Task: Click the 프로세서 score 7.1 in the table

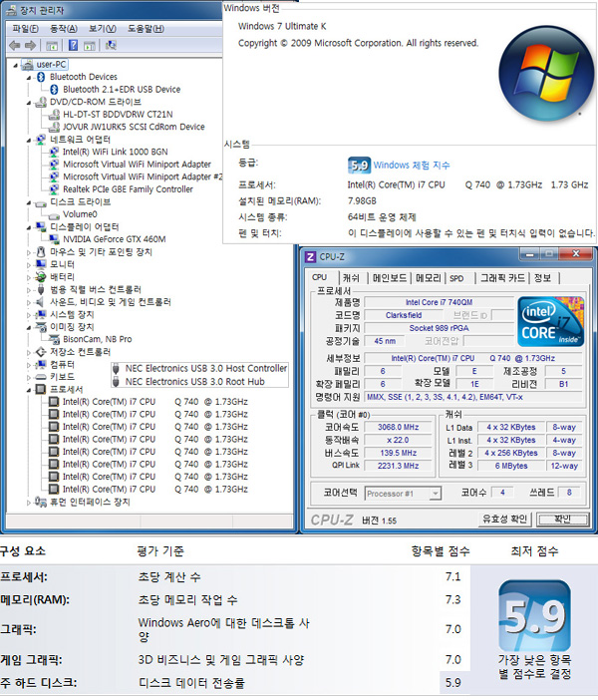Action: tap(452, 576)
